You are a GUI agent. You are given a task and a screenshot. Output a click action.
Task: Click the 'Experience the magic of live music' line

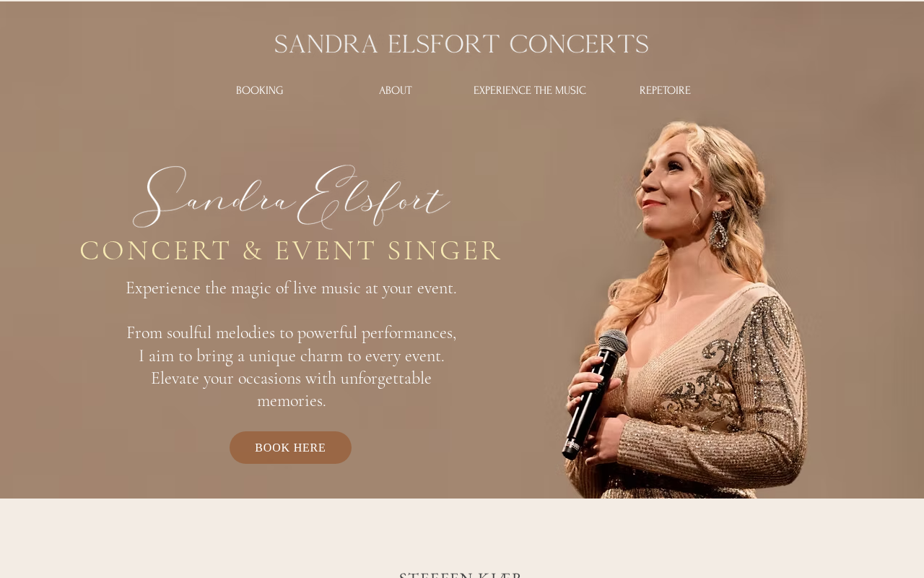click(291, 288)
